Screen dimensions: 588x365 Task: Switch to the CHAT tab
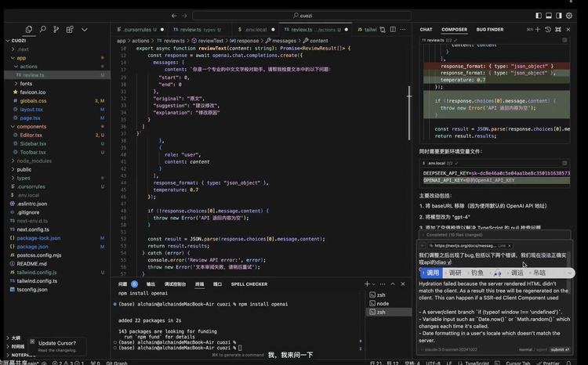426,30
